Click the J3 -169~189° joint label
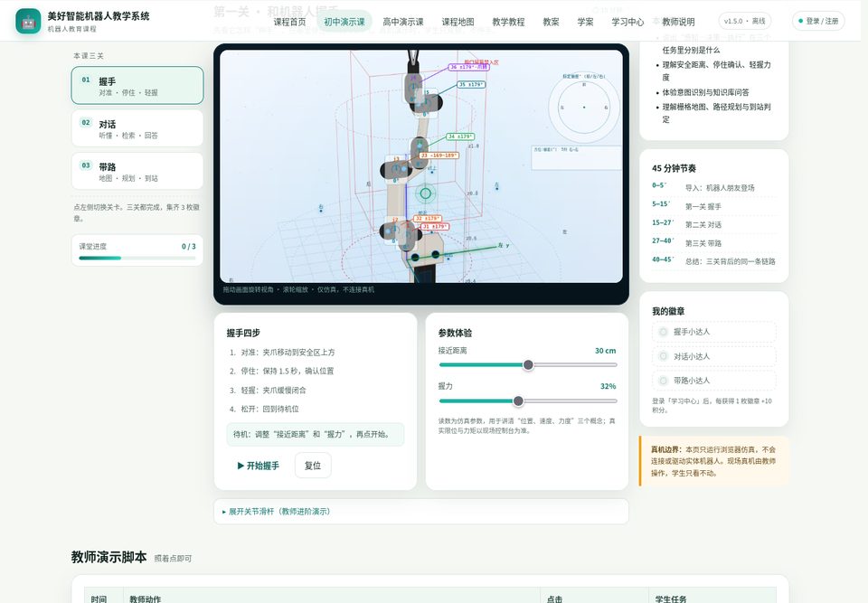 click(439, 155)
